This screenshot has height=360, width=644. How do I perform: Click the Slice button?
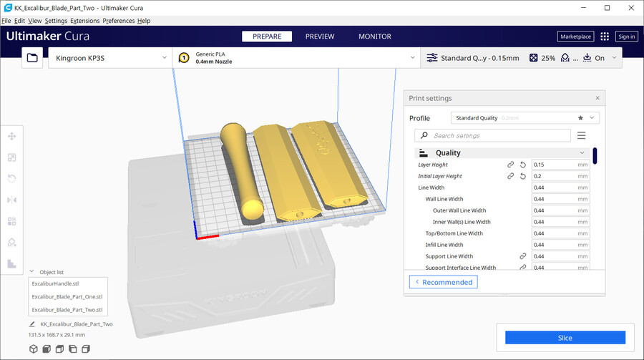click(x=565, y=338)
